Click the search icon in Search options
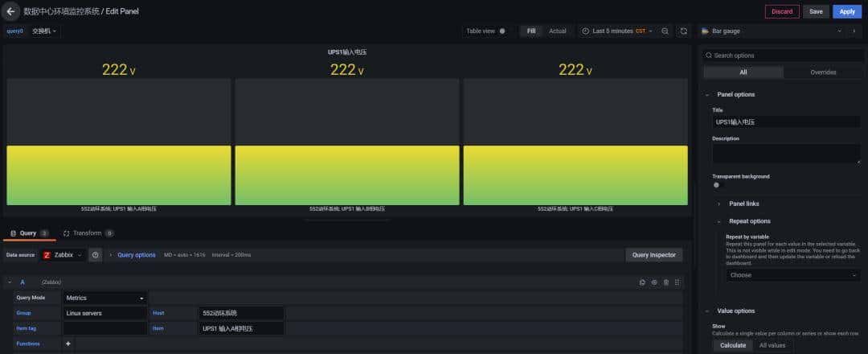The height and width of the screenshot is (354, 868). 709,56
